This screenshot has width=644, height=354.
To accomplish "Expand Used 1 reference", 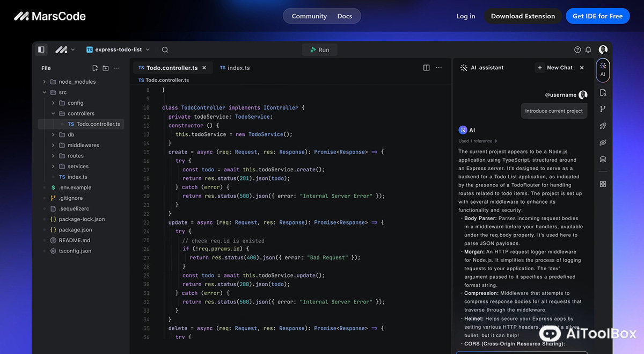I will click(x=478, y=141).
